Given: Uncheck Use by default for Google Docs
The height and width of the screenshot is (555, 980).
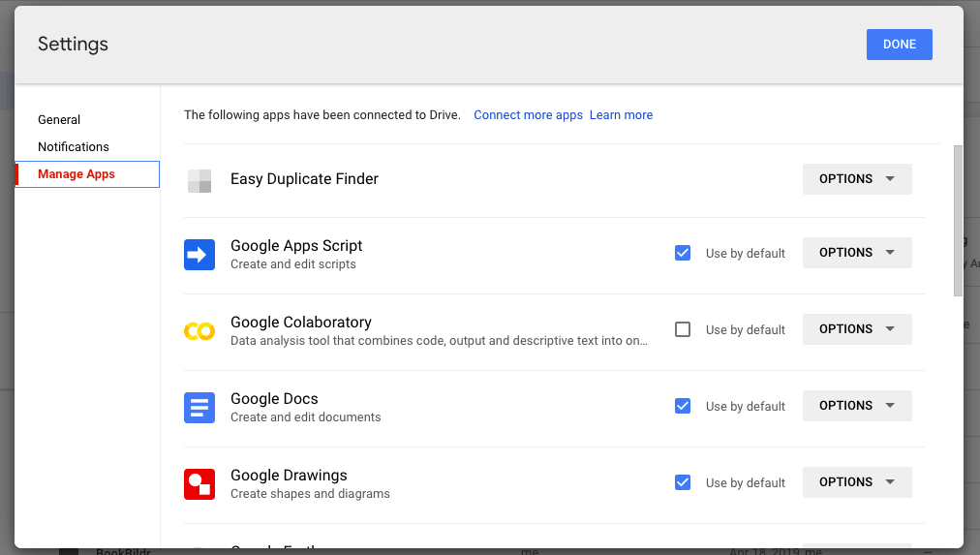Looking at the screenshot, I should 683,406.
